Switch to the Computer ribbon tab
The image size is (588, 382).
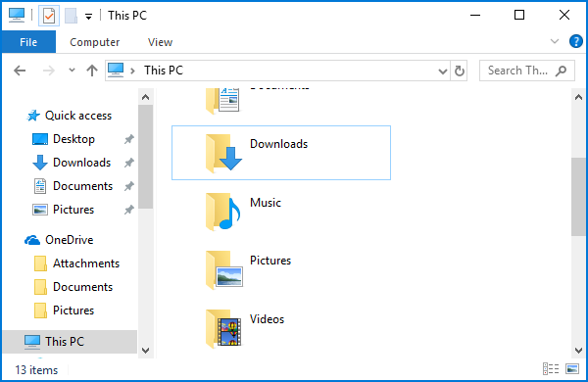(x=94, y=42)
